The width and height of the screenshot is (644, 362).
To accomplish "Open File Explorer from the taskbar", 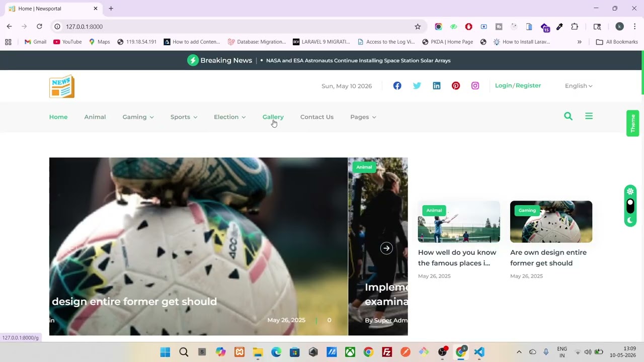I will coord(258,352).
